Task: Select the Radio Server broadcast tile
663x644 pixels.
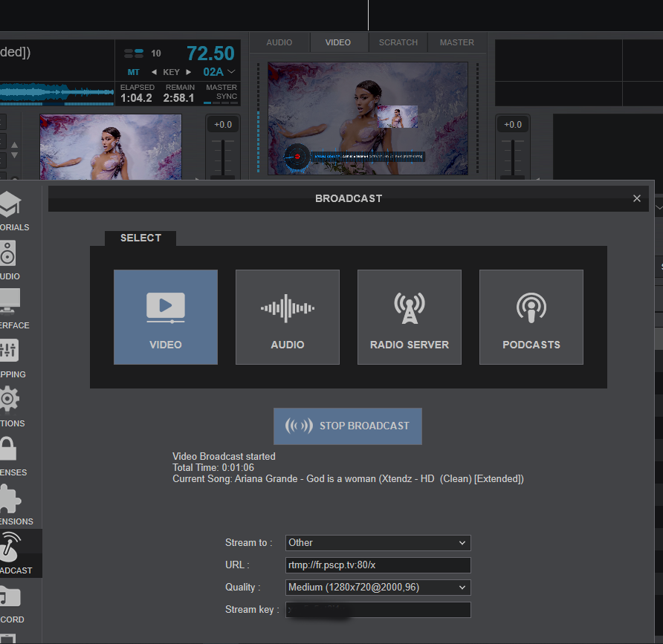Action: click(410, 317)
